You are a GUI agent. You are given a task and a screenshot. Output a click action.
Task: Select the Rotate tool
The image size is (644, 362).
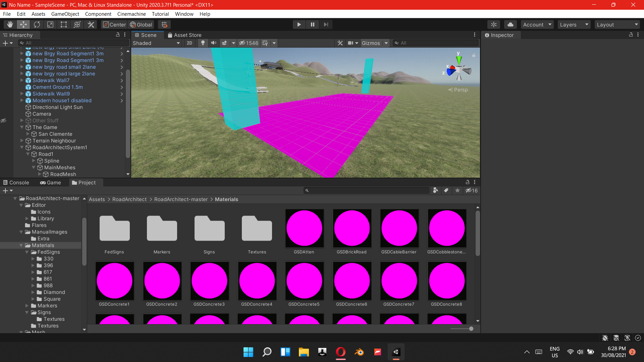37,24
